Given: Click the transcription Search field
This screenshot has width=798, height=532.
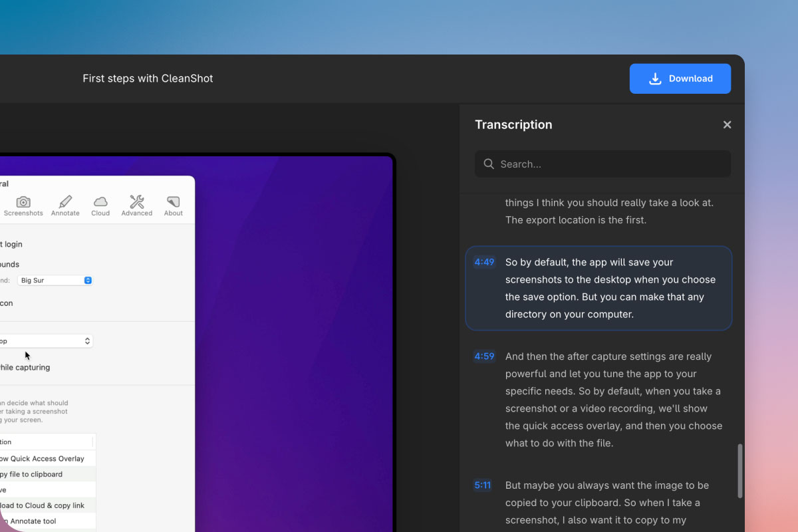Looking at the screenshot, I should click(612, 164).
